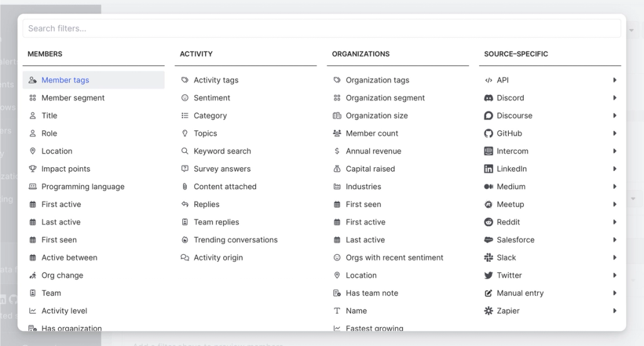This screenshot has height=346, width=644.
Task: Click the Sentiment smiley face icon
Action: 185,98
